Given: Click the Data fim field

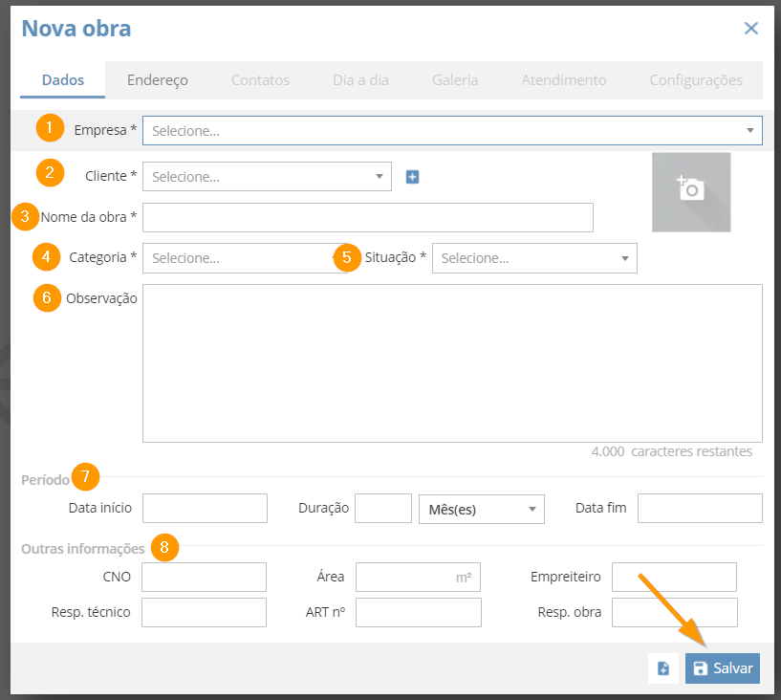Looking at the screenshot, I should 700,508.
